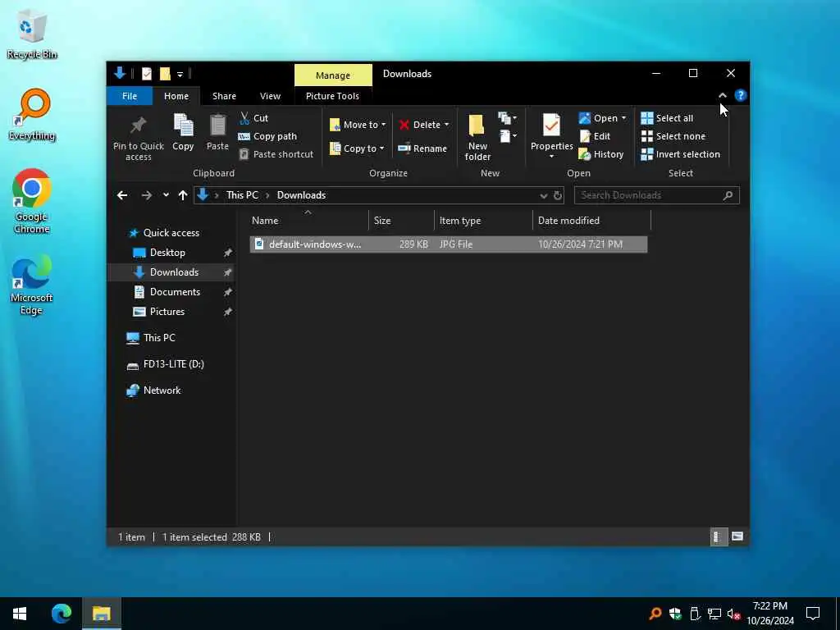The image size is (840, 630).
Task: Click the Paste ribbon button
Action: tap(217, 132)
